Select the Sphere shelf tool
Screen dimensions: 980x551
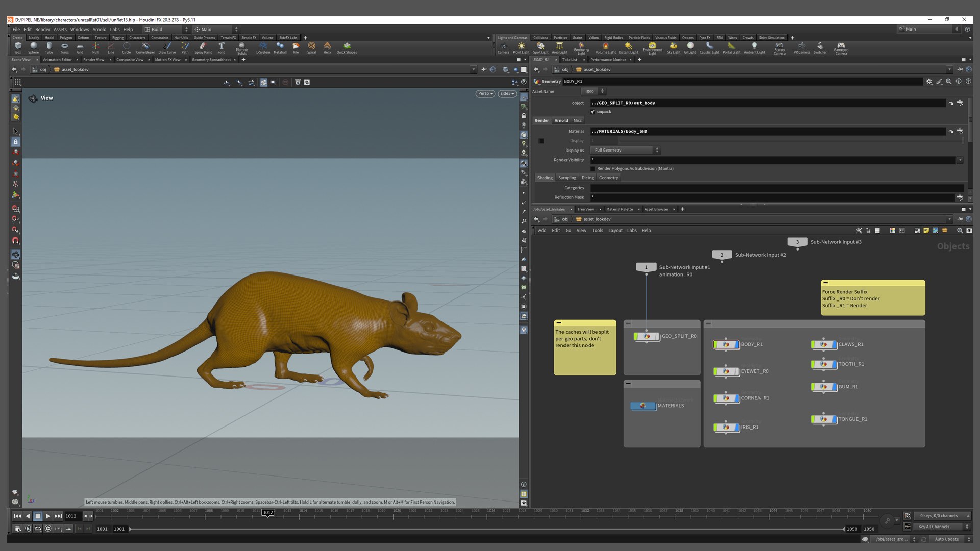33,47
